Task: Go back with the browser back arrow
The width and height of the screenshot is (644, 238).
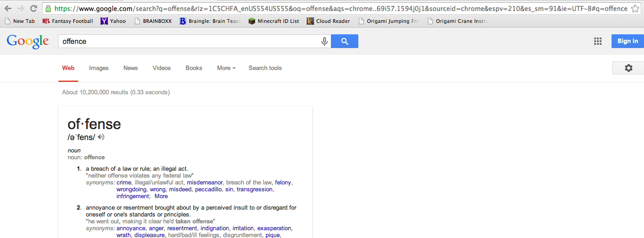Action: [8, 8]
